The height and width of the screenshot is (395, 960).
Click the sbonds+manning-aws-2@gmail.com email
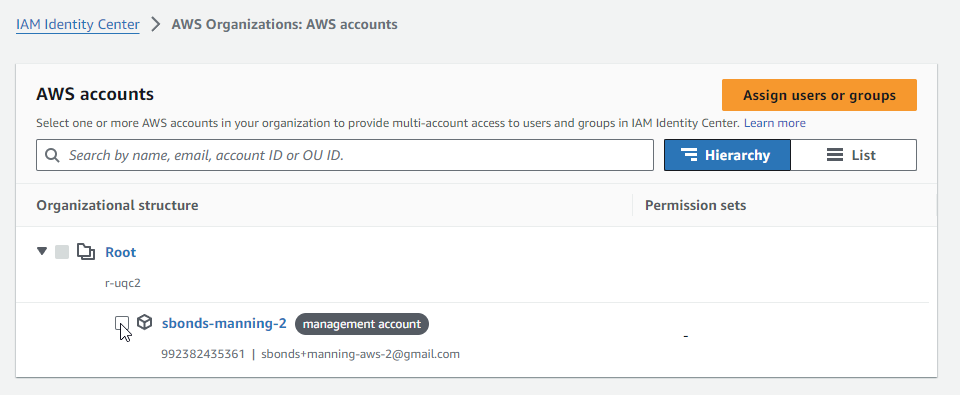361,354
